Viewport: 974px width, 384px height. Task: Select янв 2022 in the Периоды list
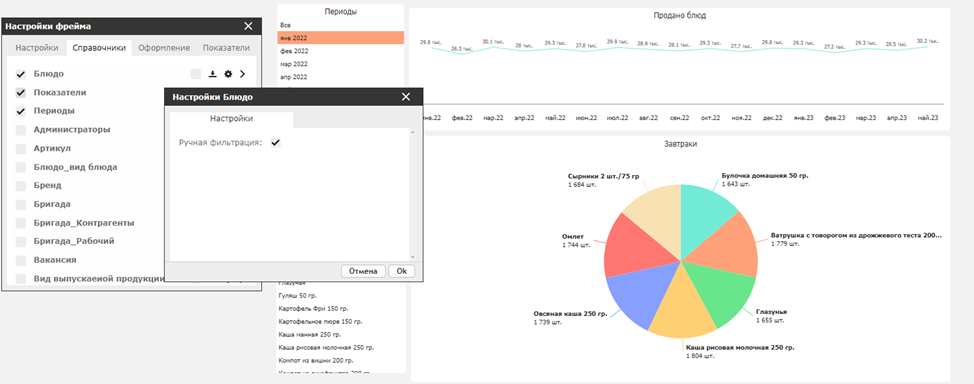click(x=340, y=38)
